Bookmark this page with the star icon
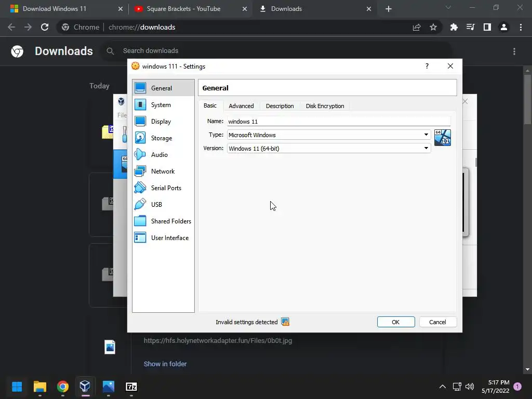 coord(433,27)
